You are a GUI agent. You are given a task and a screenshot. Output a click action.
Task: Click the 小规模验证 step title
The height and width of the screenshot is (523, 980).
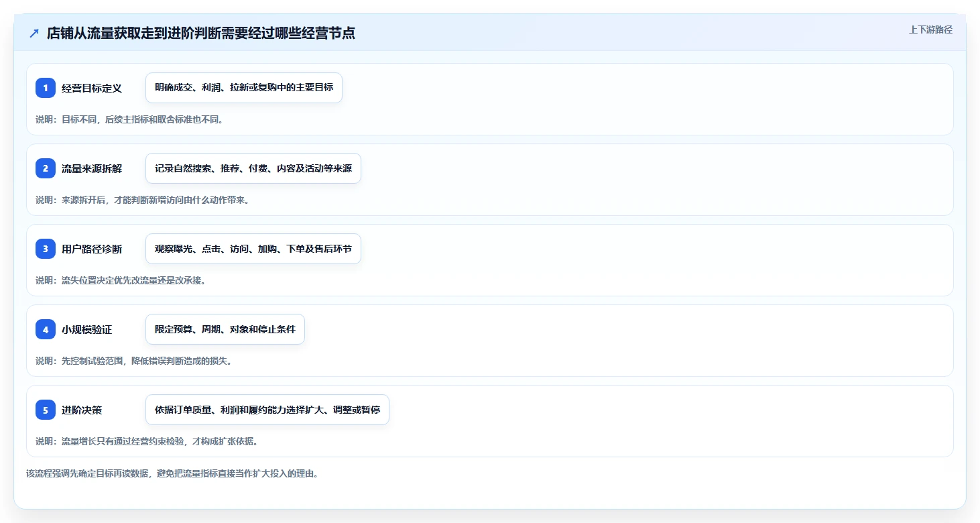coord(87,329)
